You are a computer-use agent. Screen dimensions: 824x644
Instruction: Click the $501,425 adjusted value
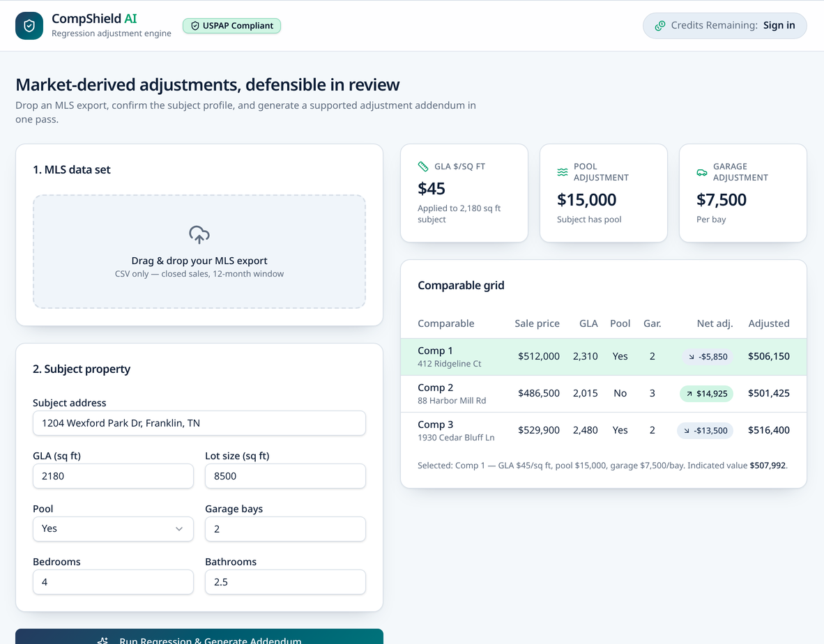tap(769, 393)
